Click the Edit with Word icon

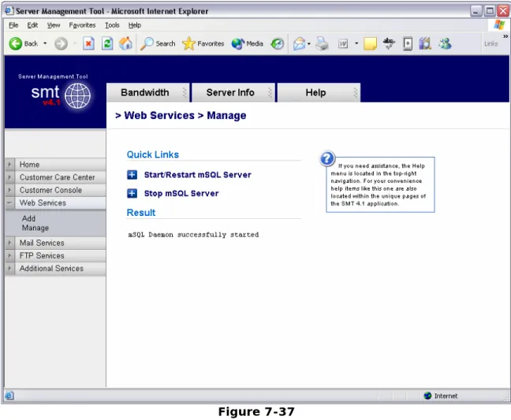click(343, 43)
